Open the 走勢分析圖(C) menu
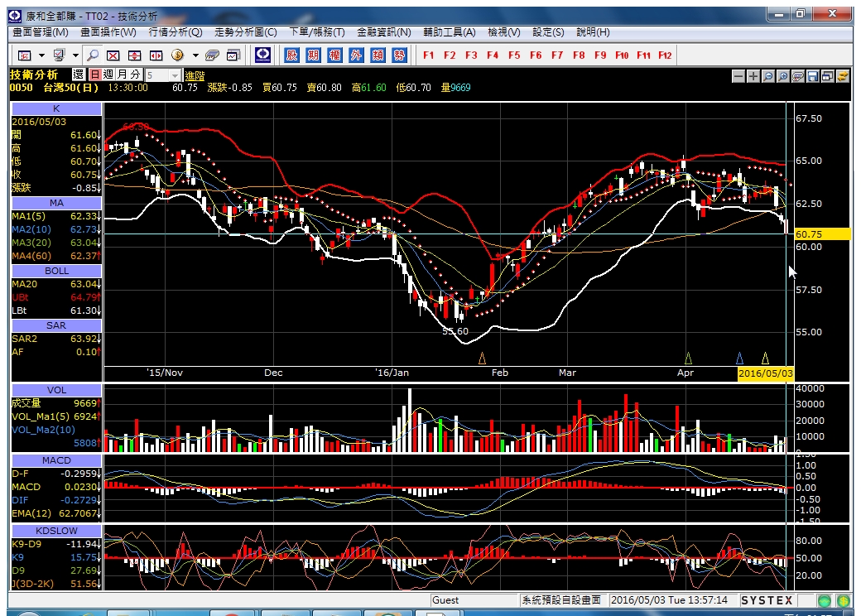This screenshot has width=861, height=616. click(245, 32)
